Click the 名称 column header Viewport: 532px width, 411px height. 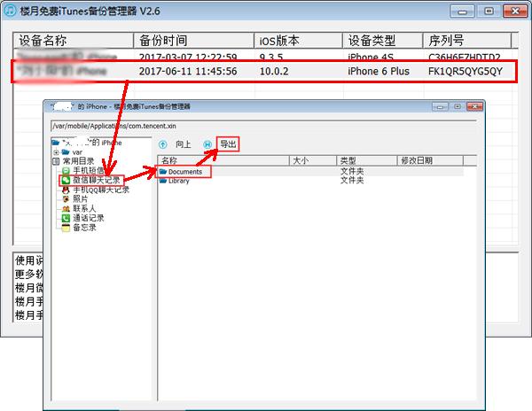pyautogui.click(x=223, y=160)
